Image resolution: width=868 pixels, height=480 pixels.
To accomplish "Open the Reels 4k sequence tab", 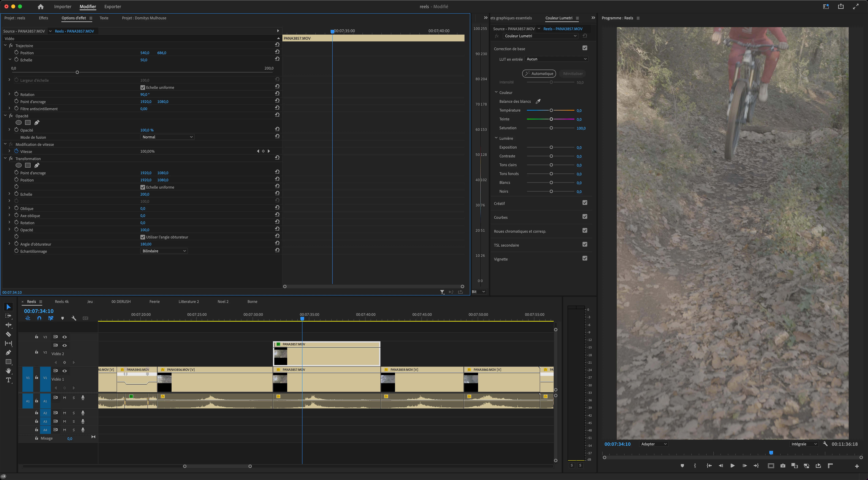I will tap(62, 302).
